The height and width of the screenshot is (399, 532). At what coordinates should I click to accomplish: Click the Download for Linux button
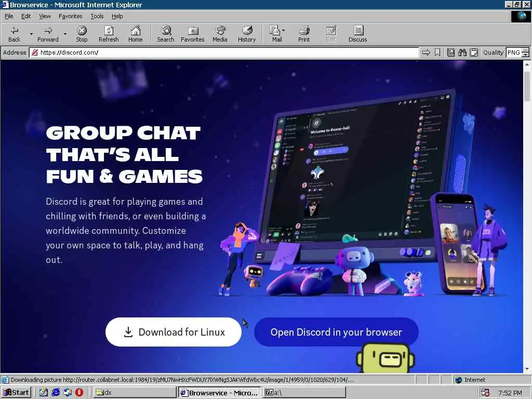pos(174,332)
